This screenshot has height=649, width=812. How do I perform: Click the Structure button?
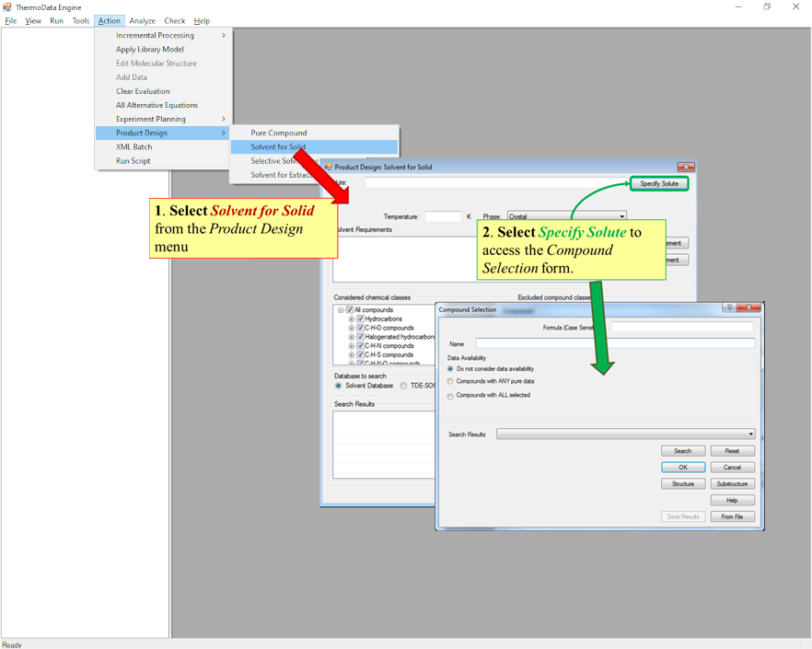(x=683, y=484)
